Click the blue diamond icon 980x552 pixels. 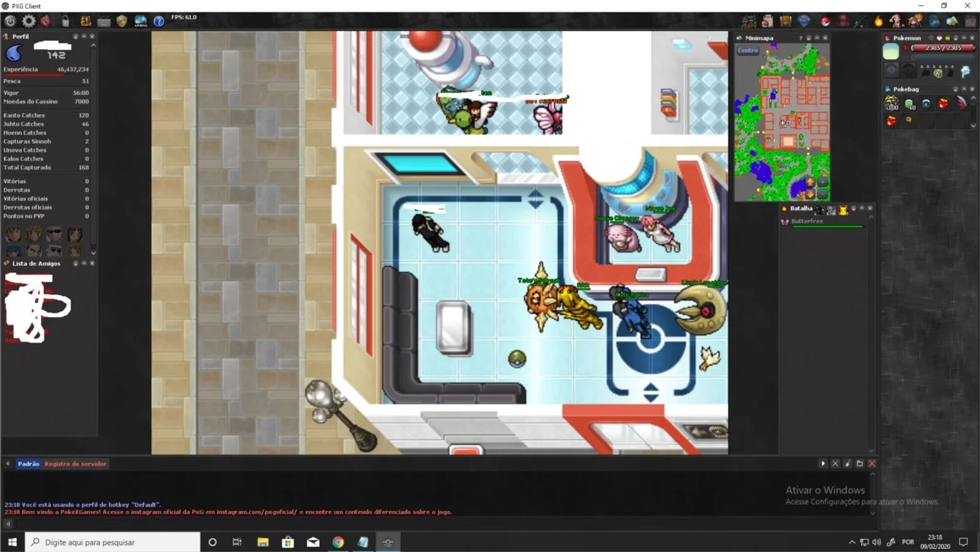[803, 21]
